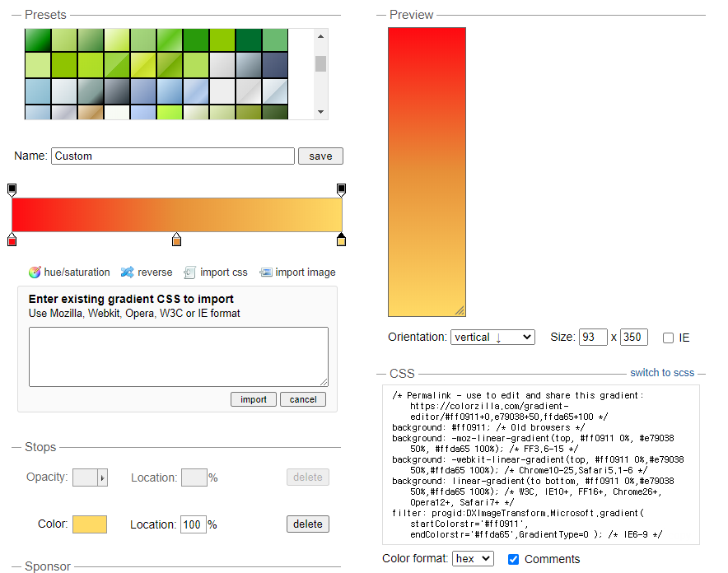
Task: Open the yellow Color swatch picker
Action: pyautogui.click(x=90, y=524)
